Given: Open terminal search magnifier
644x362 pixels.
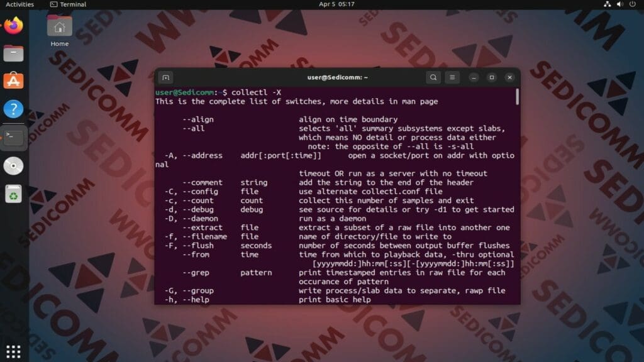Looking at the screenshot, I should click(x=433, y=77).
